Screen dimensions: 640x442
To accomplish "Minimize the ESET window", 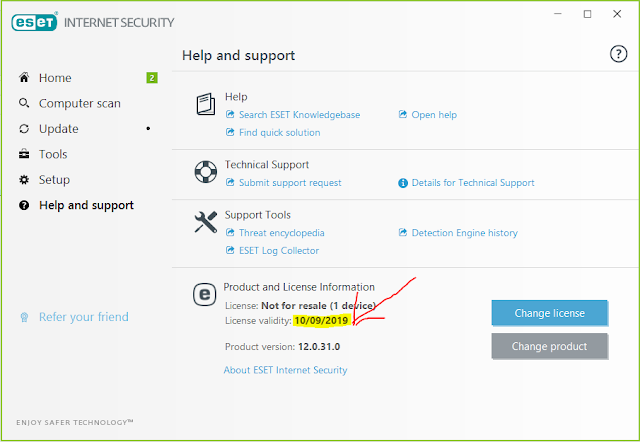I will pos(558,14).
